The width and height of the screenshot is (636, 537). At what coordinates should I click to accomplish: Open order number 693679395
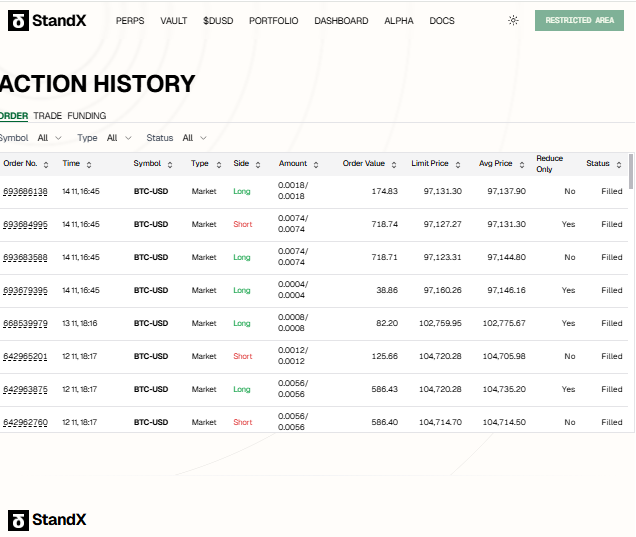[x=25, y=290]
